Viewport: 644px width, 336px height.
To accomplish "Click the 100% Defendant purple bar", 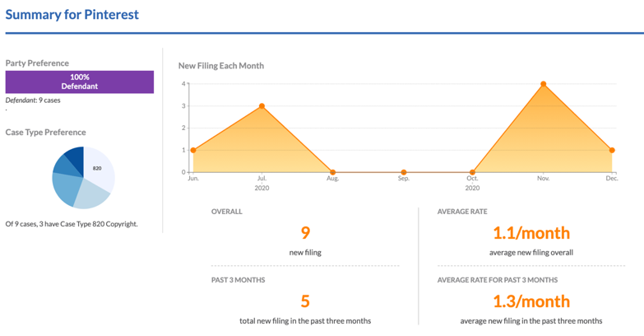I will pyautogui.click(x=80, y=82).
